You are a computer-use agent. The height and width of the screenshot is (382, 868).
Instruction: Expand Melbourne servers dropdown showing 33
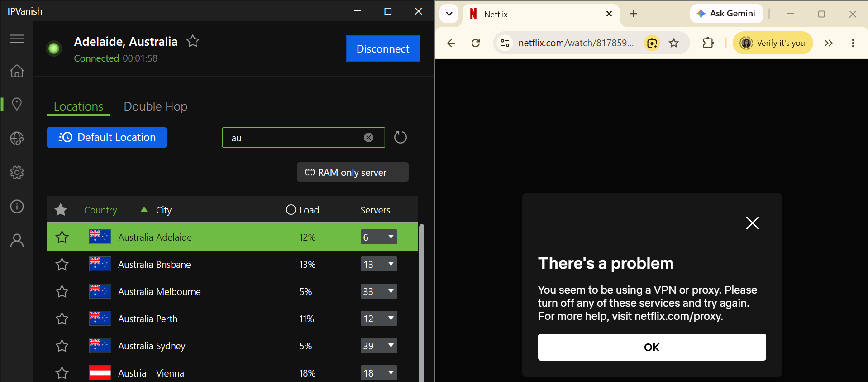pos(379,291)
